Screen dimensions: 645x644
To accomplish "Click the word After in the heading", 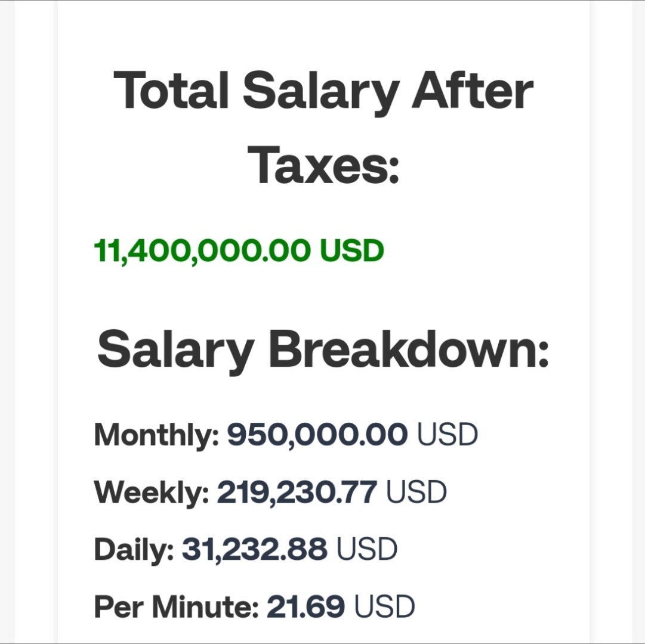I will [473, 89].
